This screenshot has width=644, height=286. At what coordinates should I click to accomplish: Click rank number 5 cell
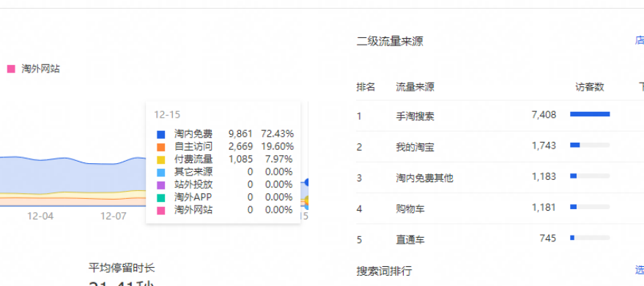click(x=360, y=240)
